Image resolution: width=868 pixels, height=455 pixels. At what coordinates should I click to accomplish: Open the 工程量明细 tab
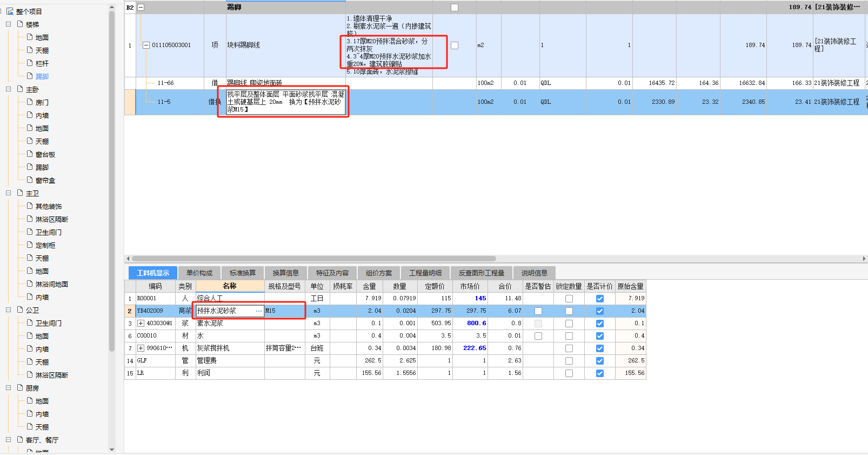pyautogui.click(x=425, y=273)
